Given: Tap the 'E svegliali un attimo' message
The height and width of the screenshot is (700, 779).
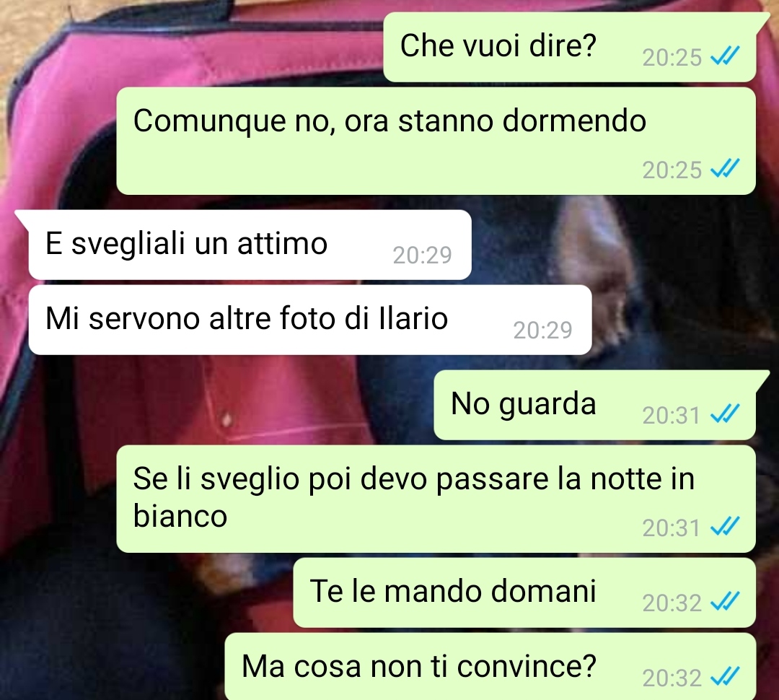Looking at the screenshot, I should [250, 245].
